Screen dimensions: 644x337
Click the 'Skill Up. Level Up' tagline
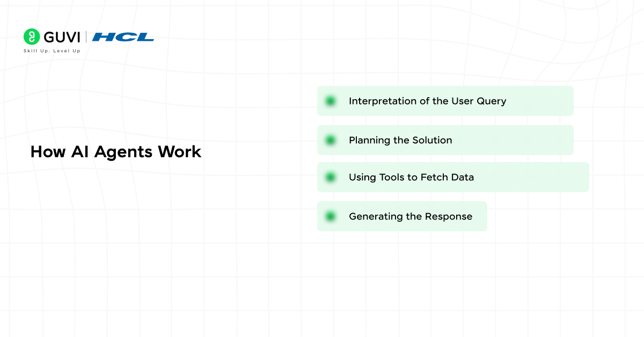[x=52, y=51]
